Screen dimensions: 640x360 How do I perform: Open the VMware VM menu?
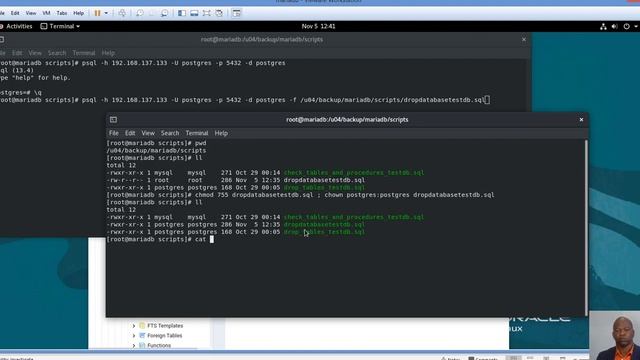[x=46, y=13]
